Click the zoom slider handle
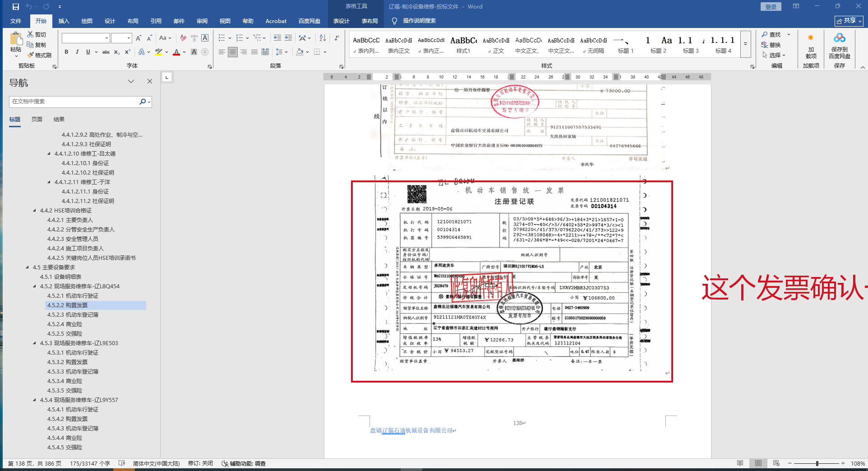The image size is (868, 471). (x=817, y=463)
